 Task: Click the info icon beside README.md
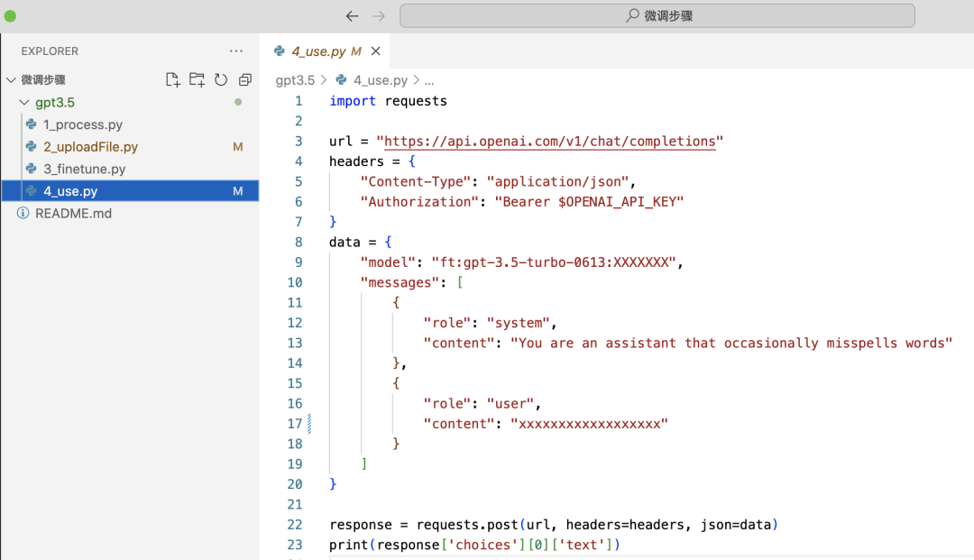[23, 214]
